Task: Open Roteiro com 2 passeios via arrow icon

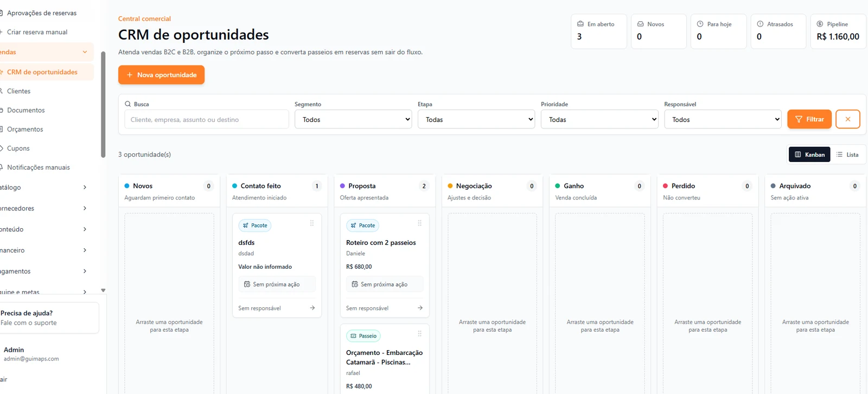Action: tap(420, 308)
